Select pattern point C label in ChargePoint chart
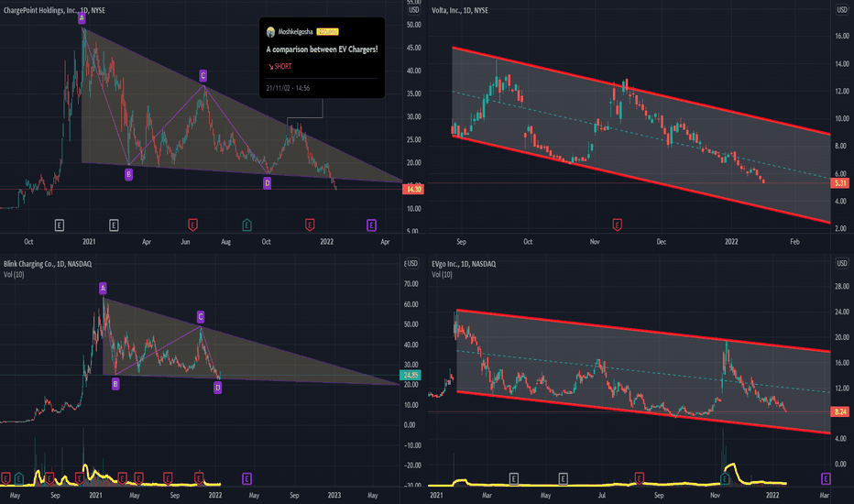854x504 pixels. 203,75
